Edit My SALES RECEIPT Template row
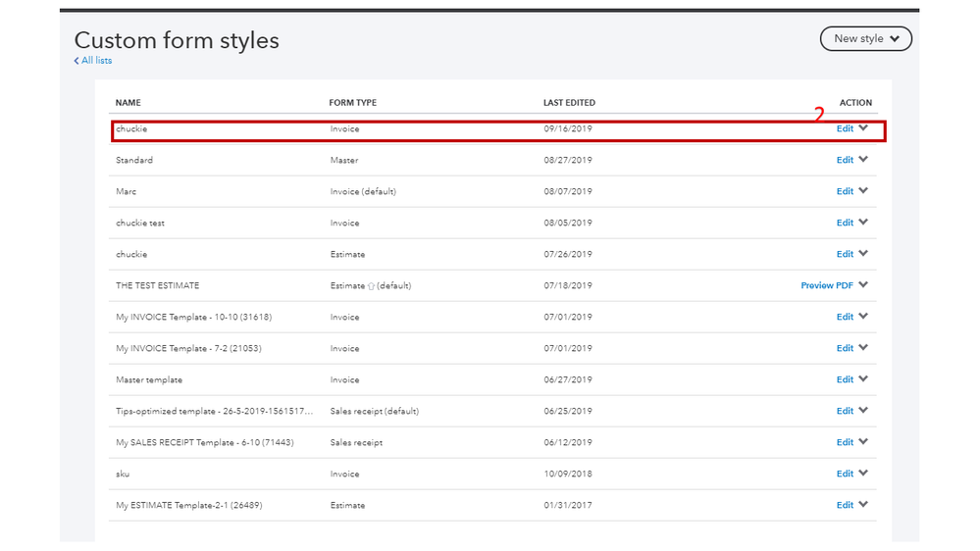The width and height of the screenshot is (980, 551). pos(845,442)
